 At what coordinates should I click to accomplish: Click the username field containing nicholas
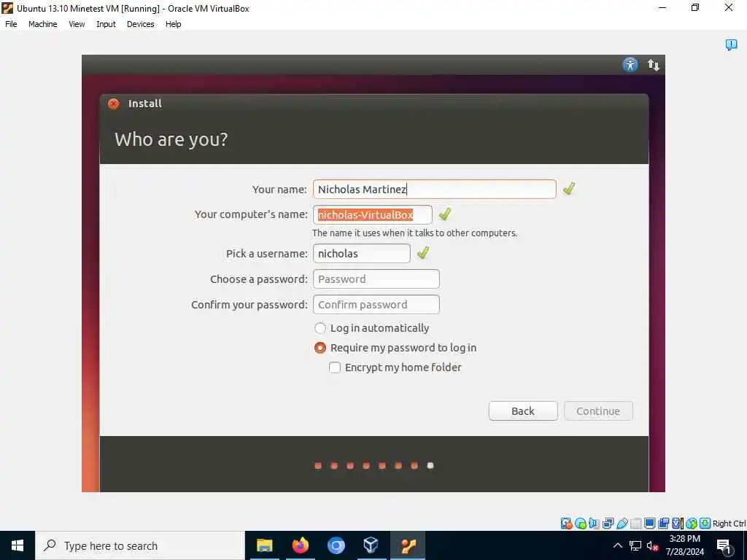tap(362, 253)
